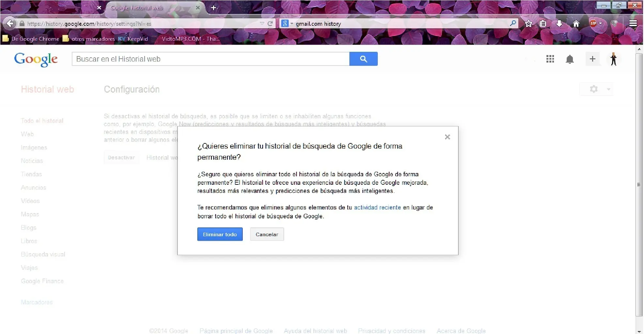Open the otros marcadores bookmarks folder
644x334 pixels.
[89, 39]
